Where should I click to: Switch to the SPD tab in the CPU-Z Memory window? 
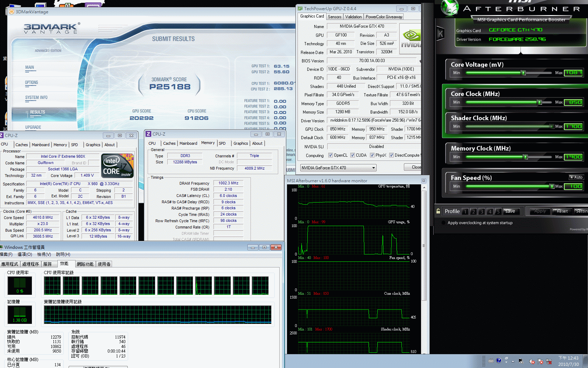click(x=222, y=143)
